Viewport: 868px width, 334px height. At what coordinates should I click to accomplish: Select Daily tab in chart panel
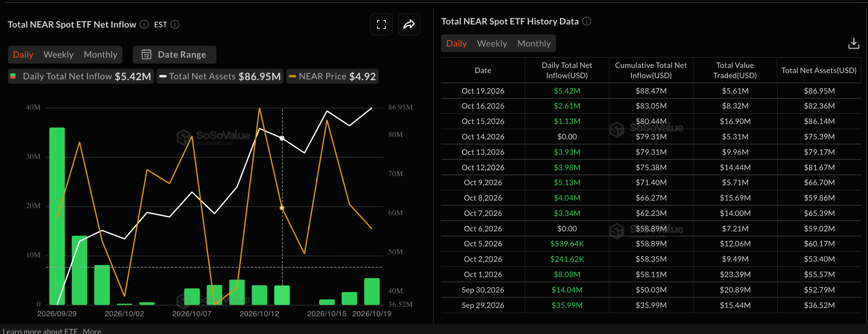23,54
